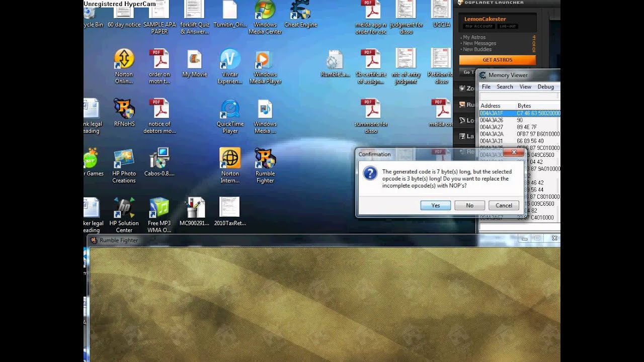The height and width of the screenshot is (362, 644).
Task: Select the 004A3A27 row in Memory Viewer
Action: (519, 127)
